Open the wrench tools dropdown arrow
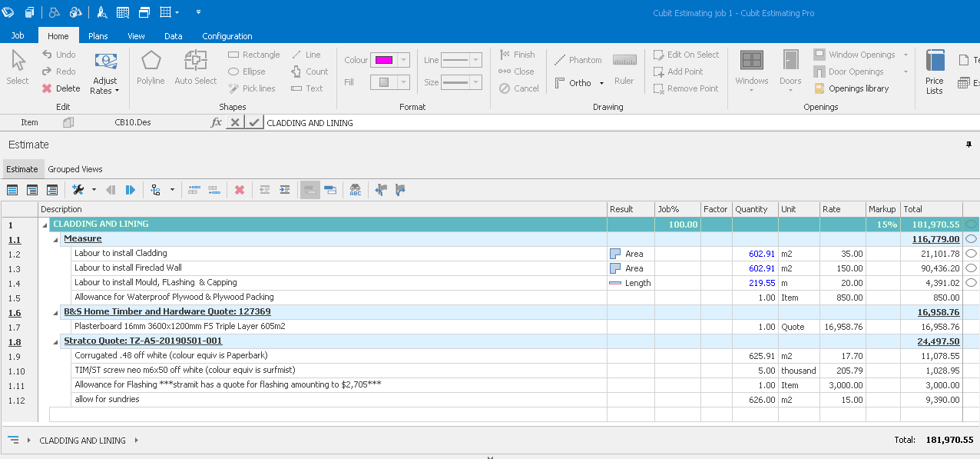980x459 pixels. pos(94,190)
